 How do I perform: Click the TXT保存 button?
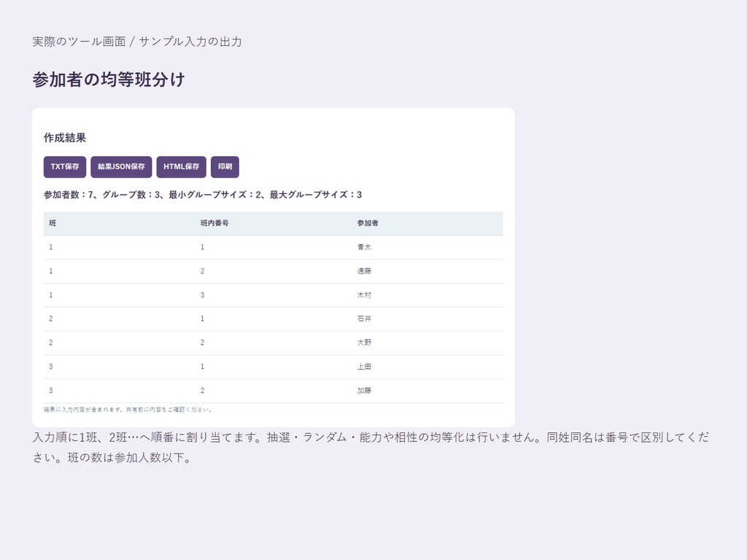(65, 167)
